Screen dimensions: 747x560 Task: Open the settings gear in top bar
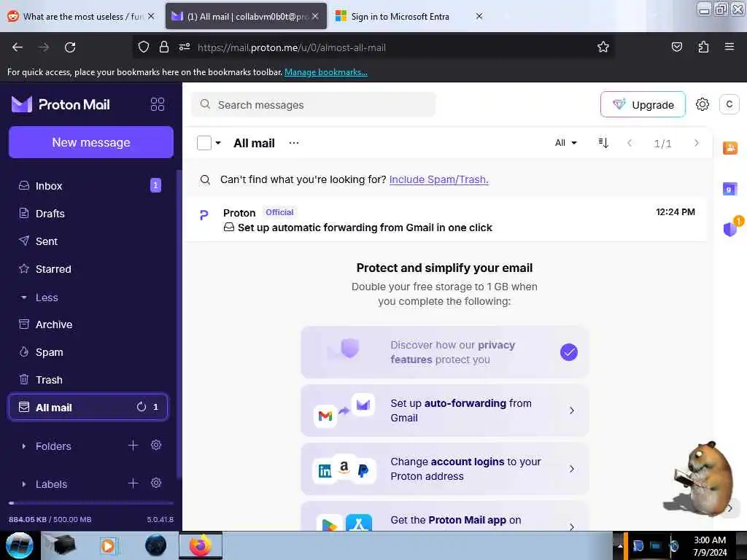703,104
